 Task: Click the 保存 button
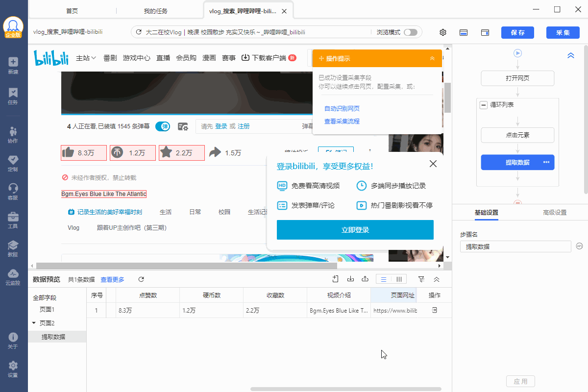pyautogui.click(x=517, y=33)
